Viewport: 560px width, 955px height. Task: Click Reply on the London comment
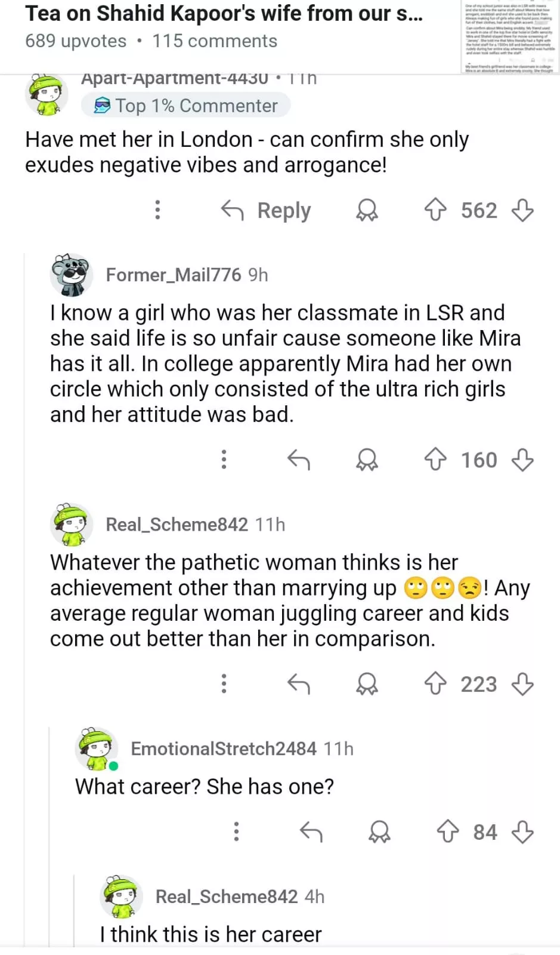[x=267, y=210]
